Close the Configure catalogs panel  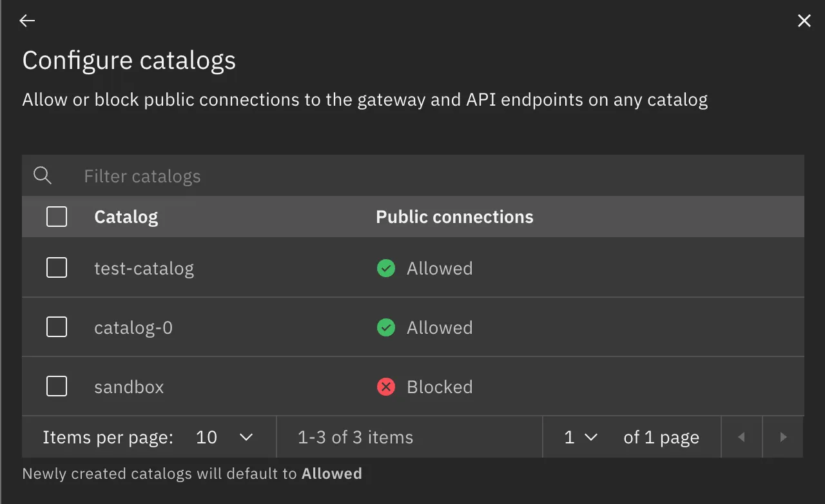point(804,21)
